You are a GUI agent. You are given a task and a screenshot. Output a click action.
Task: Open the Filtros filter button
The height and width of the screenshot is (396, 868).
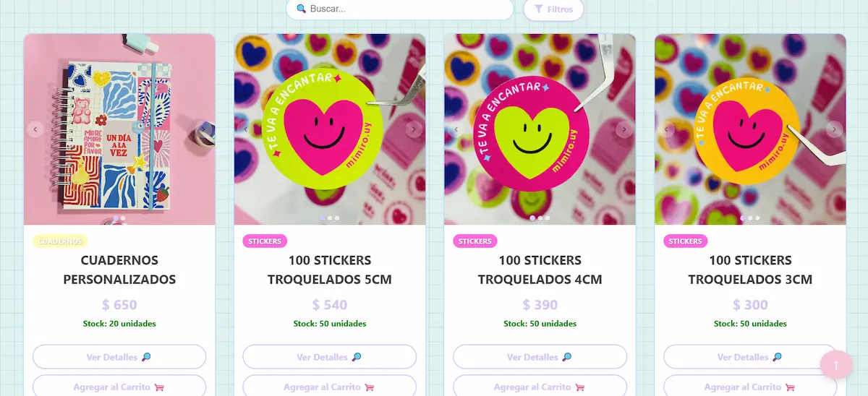(553, 9)
